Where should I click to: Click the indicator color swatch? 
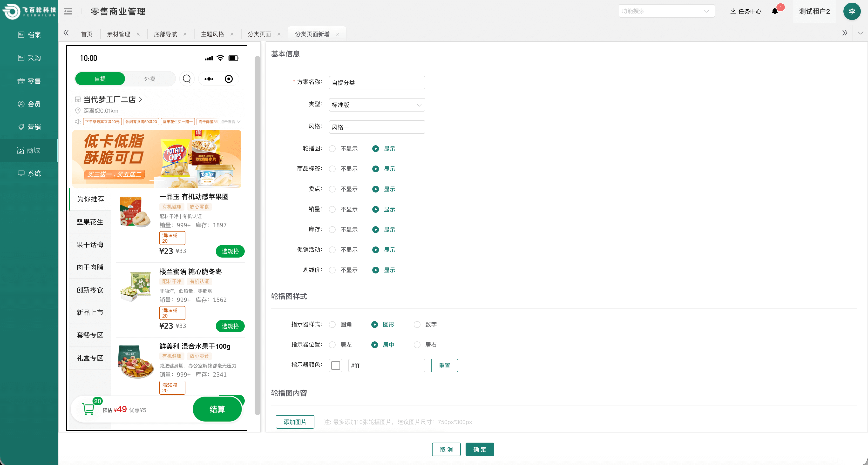coord(336,365)
